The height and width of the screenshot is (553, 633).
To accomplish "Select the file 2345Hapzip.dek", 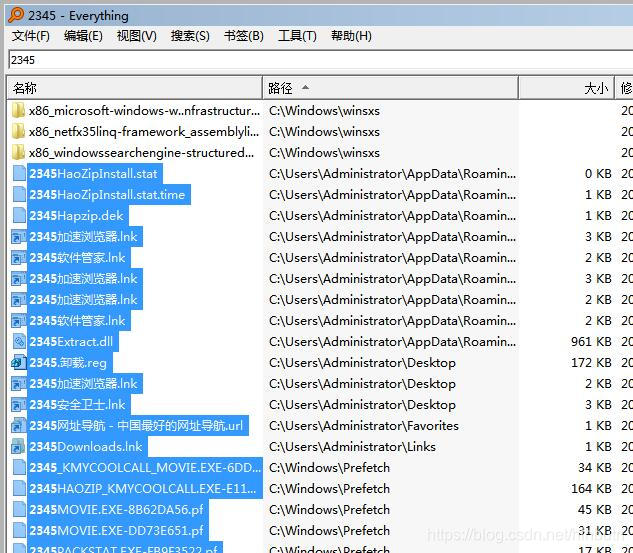I will [x=76, y=216].
